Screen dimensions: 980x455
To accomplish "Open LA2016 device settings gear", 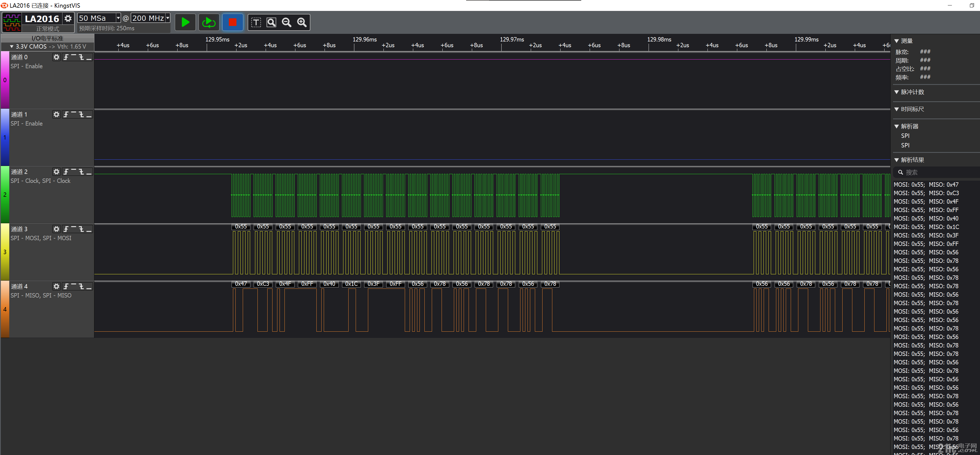I will click(68, 18).
